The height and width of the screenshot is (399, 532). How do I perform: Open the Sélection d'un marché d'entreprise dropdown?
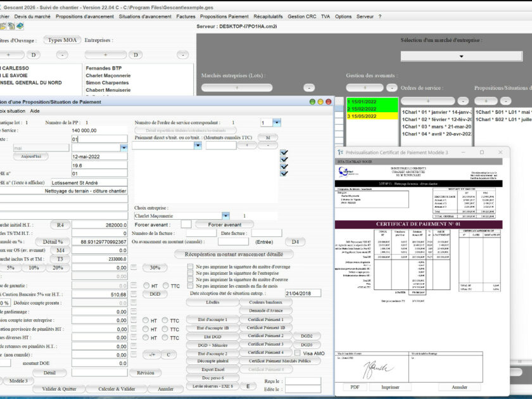pyautogui.click(x=462, y=56)
